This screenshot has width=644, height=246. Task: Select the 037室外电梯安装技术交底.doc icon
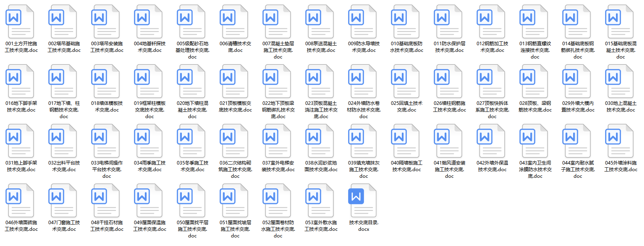(x=276, y=141)
